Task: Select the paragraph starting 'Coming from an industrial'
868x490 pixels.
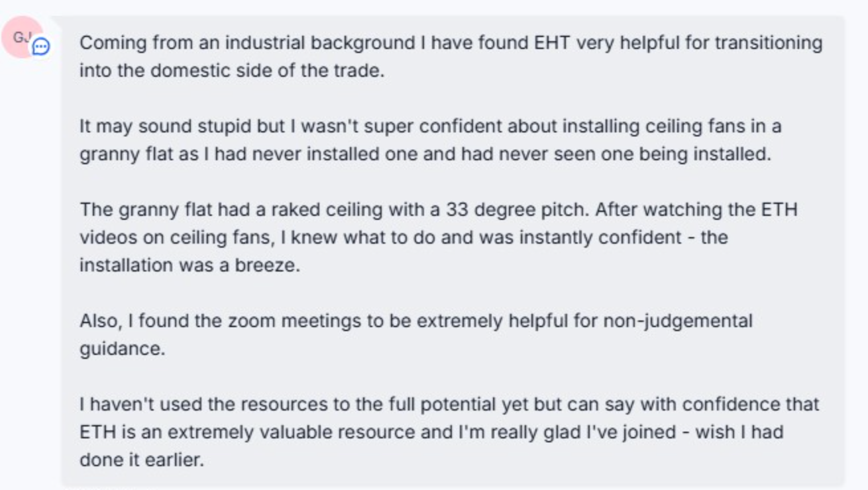Action: (451, 56)
